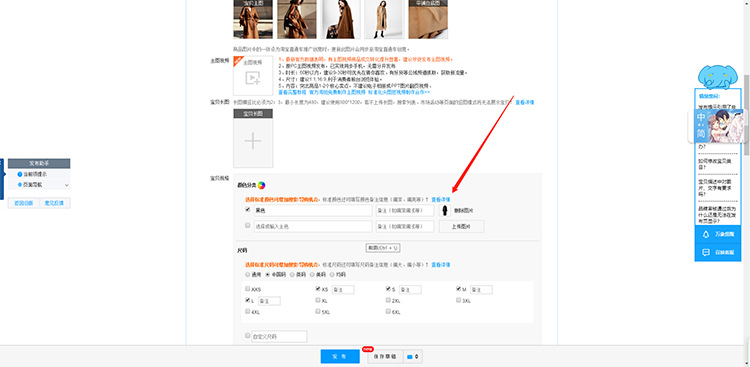This screenshot has height=367, width=750.
Task: Click the help question 如何修改宝贝类目?
Action: click(715, 164)
